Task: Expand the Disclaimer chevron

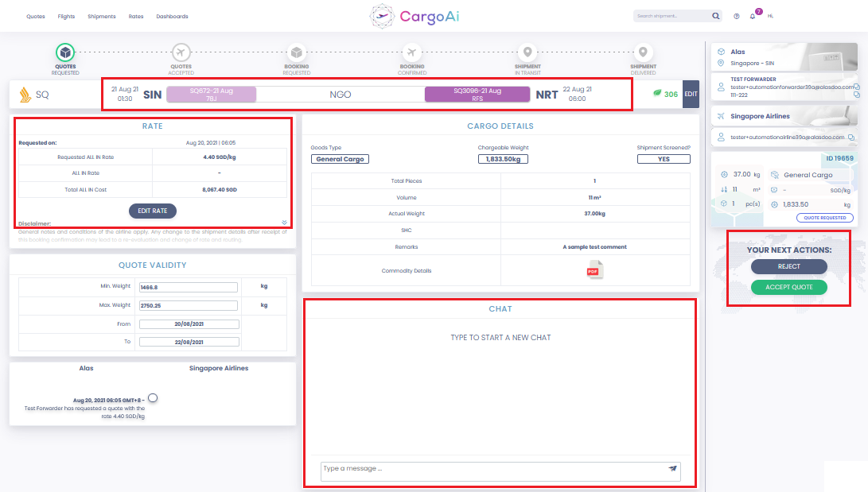Action: 285,223
